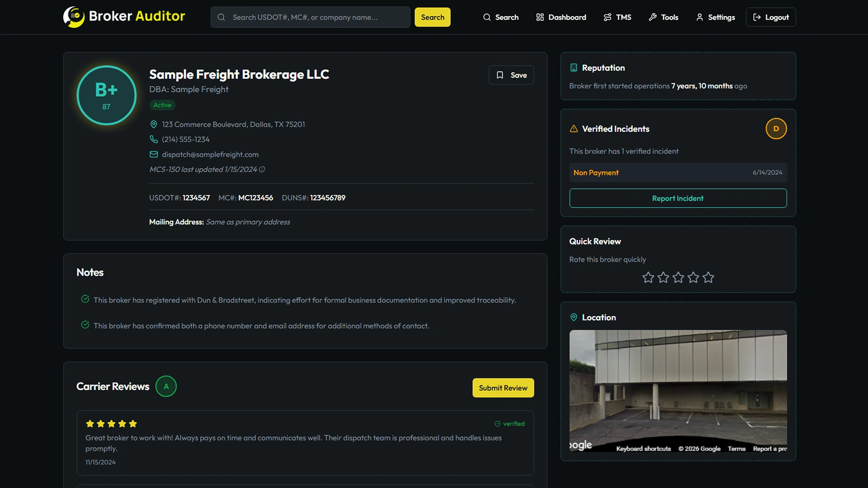
Task: Open the Dashboard nav item
Action: point(561,17)
